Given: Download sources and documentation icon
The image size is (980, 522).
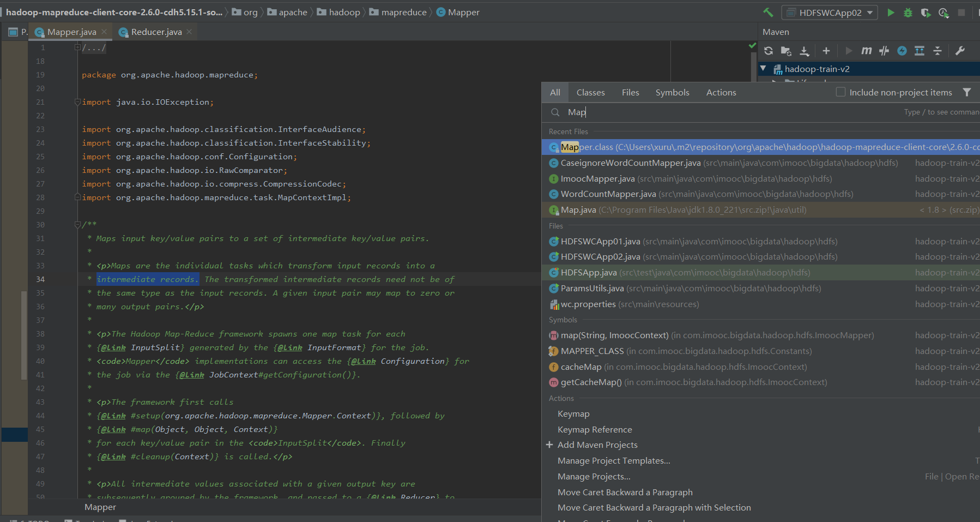Looking at the screenshot, I should click(x=804, y=51).
